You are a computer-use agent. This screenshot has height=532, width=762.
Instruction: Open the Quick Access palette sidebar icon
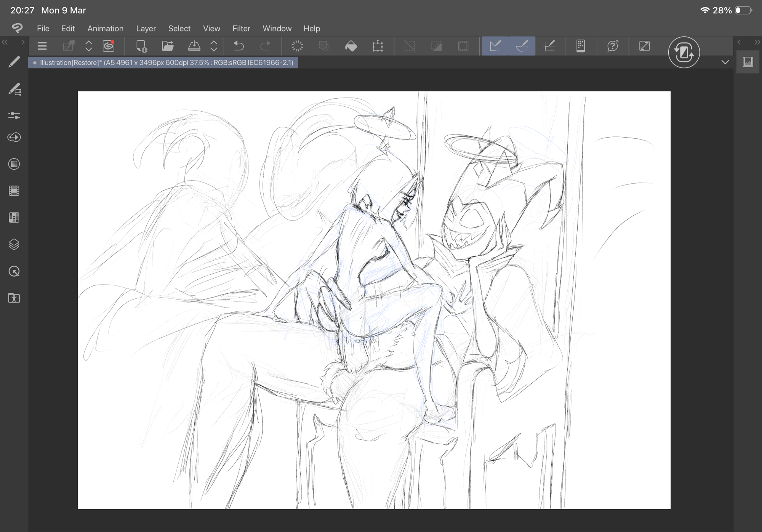pyautogui.click(x=14, y=271)
